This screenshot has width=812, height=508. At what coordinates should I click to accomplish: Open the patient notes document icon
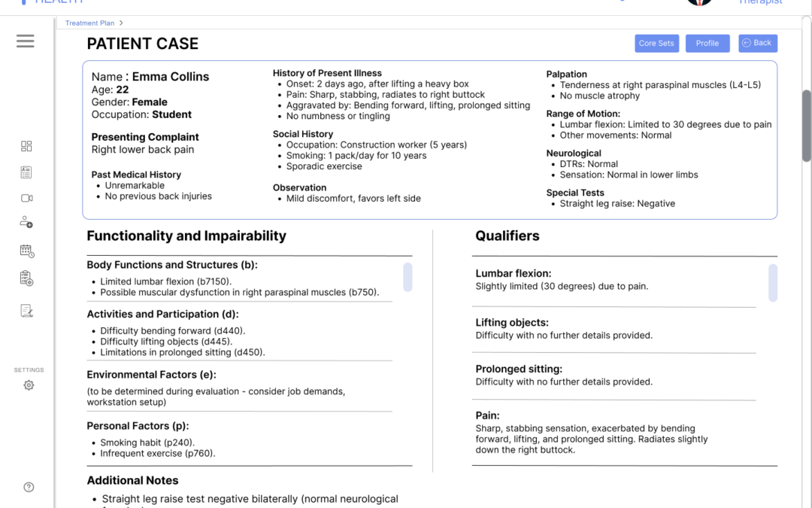pyautogui.click(x=26, y=172)
